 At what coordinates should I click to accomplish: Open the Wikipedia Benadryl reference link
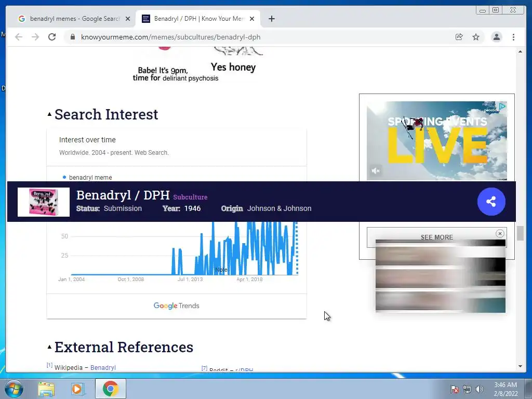pyautogui.click(x=103, y=367)
